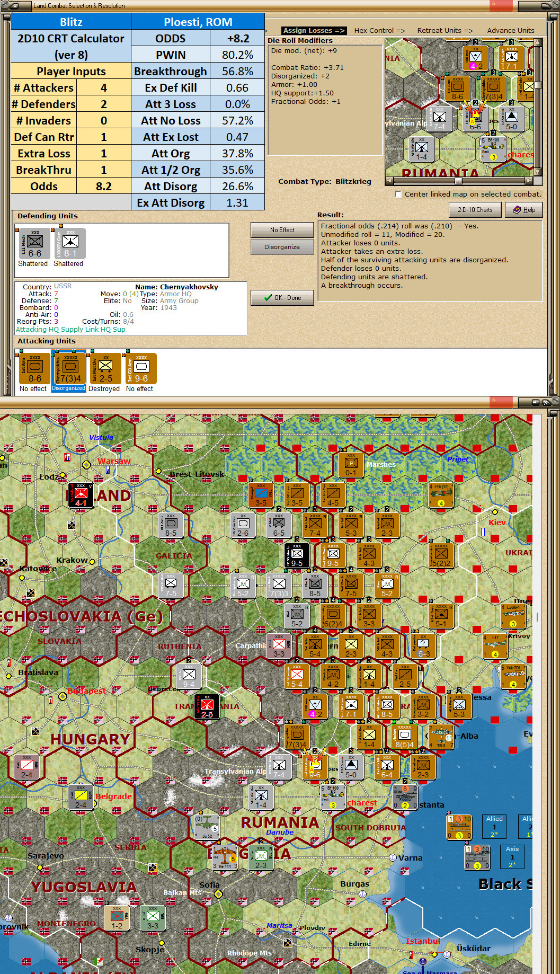The height and width of the screenshot is (974, 560).
Task: Click the 9-4 grey unit in Ruthenia
Action: (x=189, y=676)
